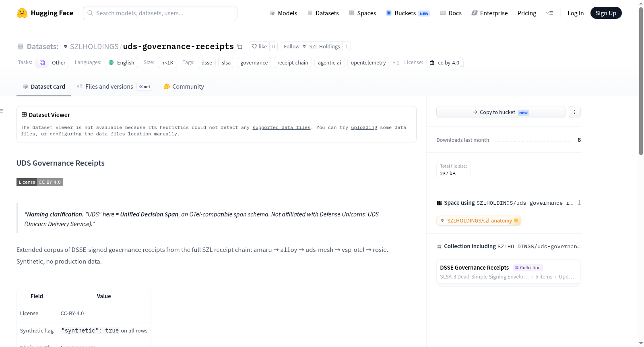Open the uploading link in Dataset Viewer

364,127
